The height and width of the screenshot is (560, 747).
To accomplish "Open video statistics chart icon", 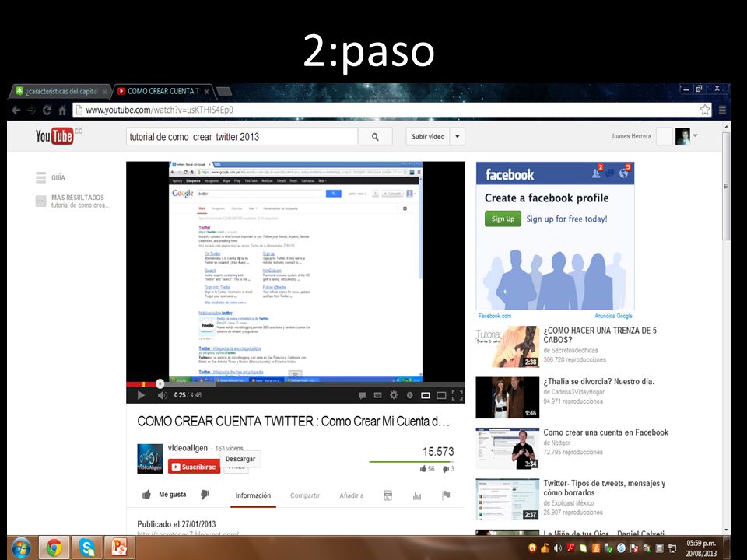I will (x=417, y=495).
